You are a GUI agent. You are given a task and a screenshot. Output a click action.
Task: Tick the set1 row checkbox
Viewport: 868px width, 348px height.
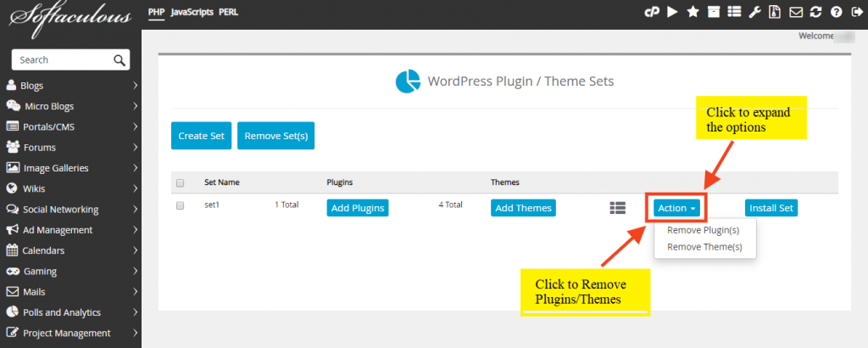click(x=180, y=205)
